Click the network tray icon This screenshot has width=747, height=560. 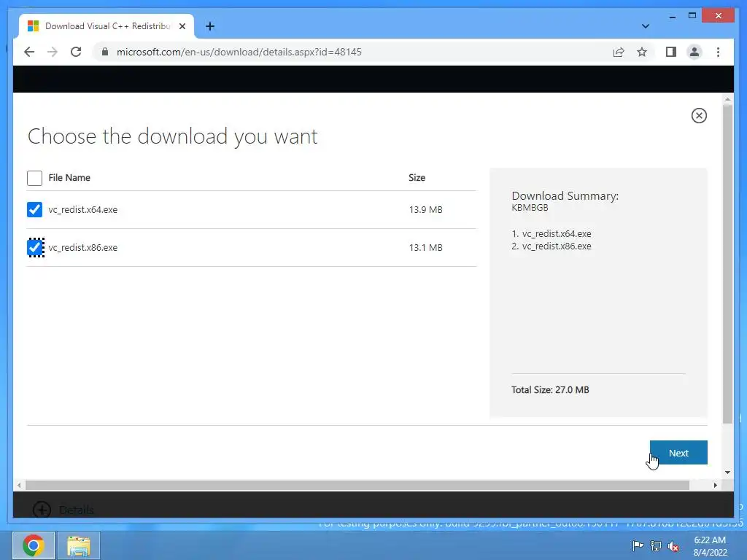coord(656,546)
